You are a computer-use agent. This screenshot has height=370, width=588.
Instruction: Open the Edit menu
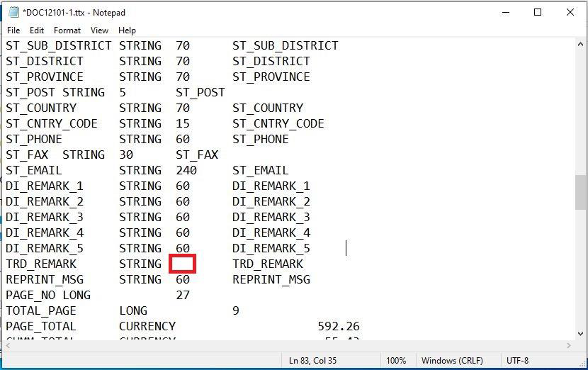click(x=37, y=30)
